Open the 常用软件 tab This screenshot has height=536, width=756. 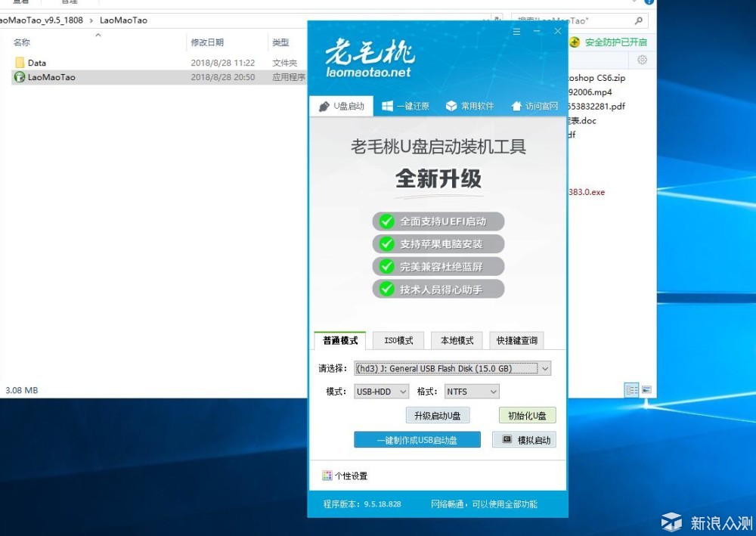click(x=469, y=106)
